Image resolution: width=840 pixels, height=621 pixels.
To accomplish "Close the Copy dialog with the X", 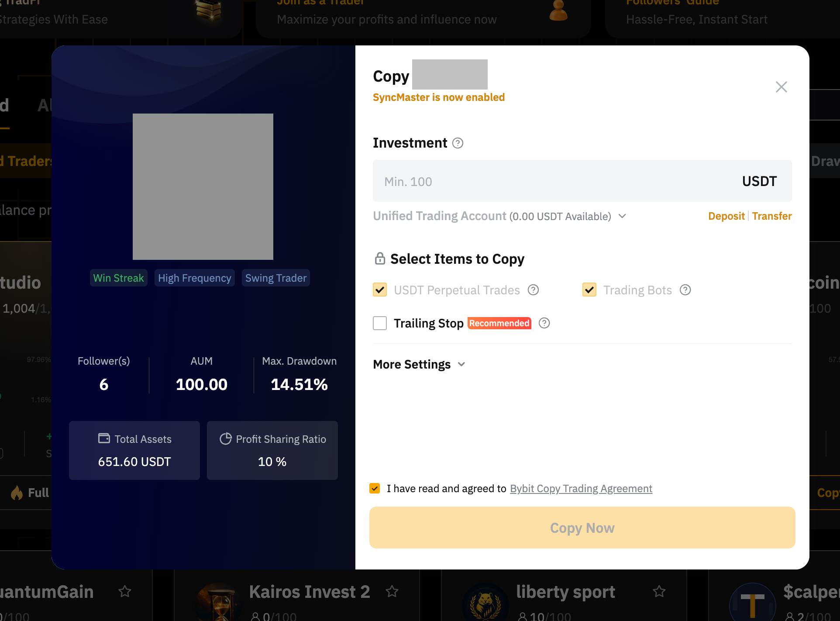I will (x=781, y=87).
